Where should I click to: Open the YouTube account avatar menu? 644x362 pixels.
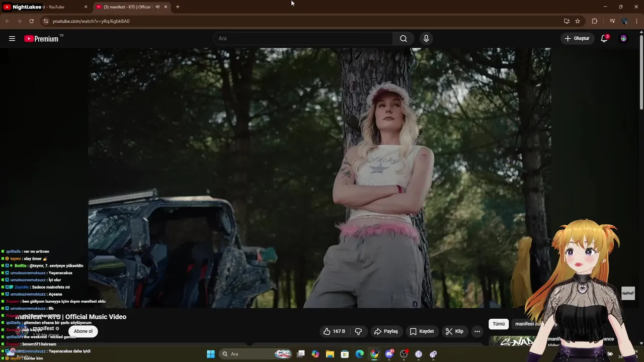[623, 39]
